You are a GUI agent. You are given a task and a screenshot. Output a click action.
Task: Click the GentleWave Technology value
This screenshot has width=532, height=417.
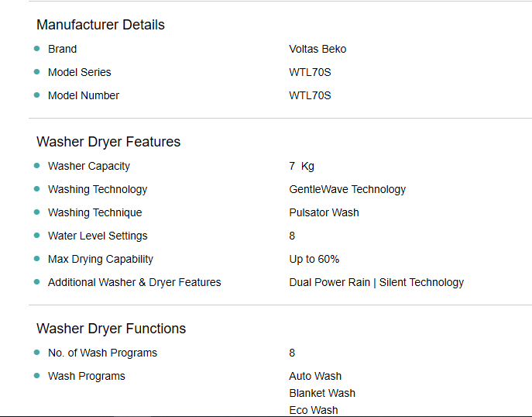(348, 189)
